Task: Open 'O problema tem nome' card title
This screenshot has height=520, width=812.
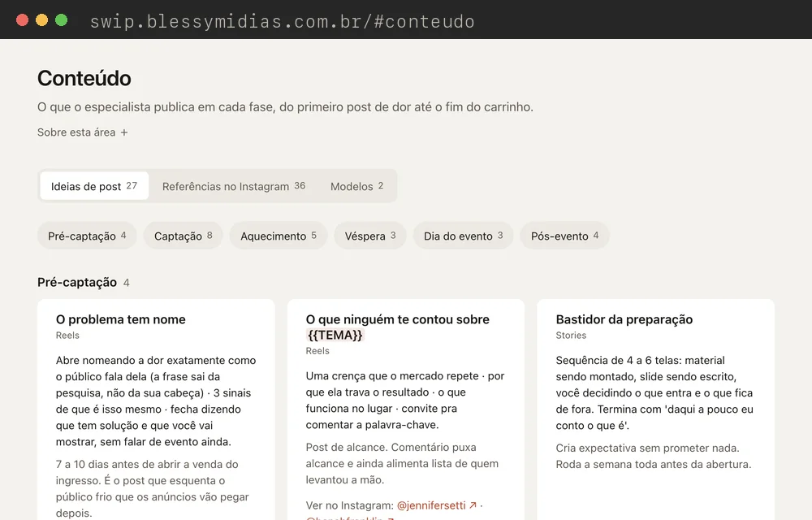Action: click(x=121, y=319)
